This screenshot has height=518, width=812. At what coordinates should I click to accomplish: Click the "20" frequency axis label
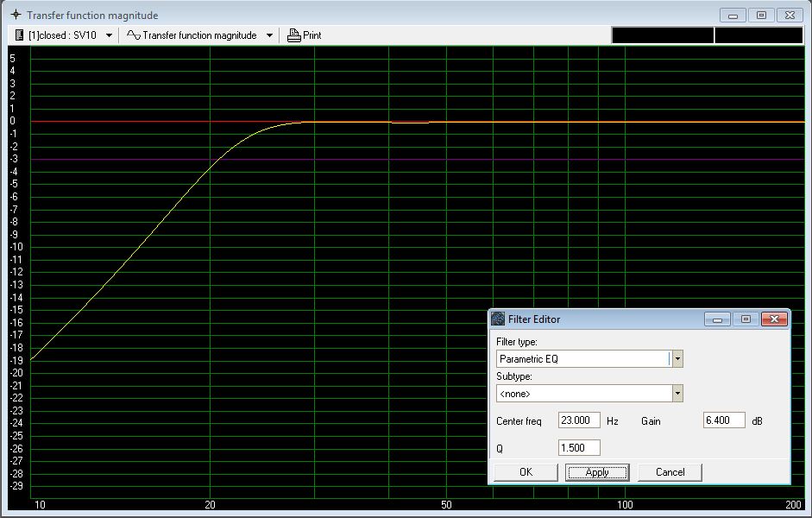tap(210, 504)
